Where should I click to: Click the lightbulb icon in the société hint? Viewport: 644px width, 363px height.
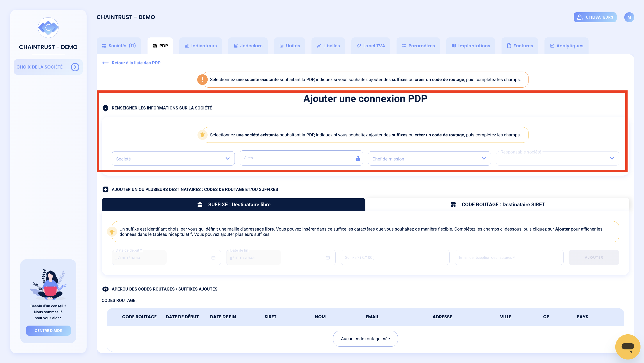click(202, 135)
